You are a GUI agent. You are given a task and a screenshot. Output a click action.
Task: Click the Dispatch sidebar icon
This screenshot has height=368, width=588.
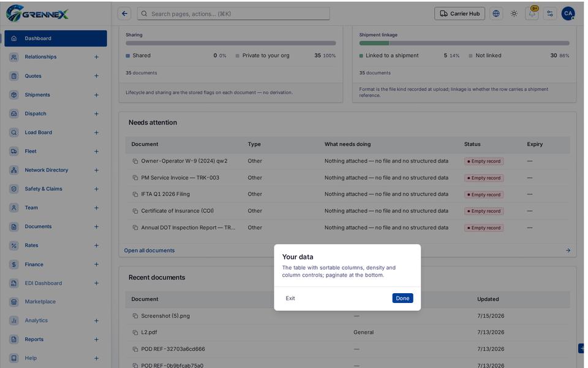click(14, 113)
